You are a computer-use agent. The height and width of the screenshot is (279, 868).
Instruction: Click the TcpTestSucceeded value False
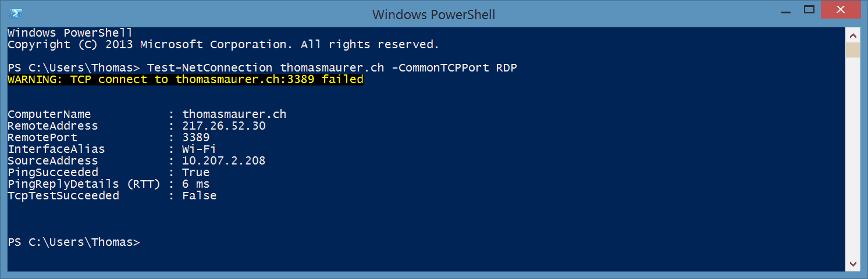coord(200,196)
